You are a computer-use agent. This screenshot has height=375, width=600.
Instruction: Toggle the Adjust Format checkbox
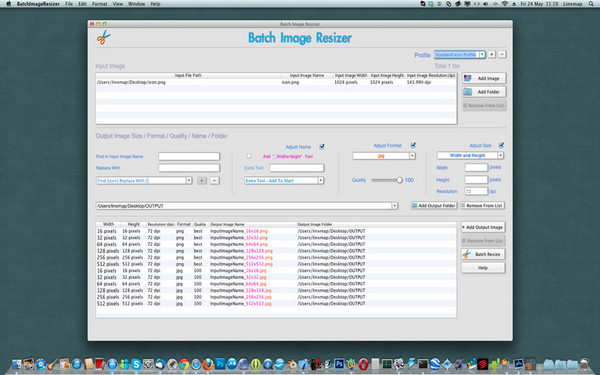point(413,145)
